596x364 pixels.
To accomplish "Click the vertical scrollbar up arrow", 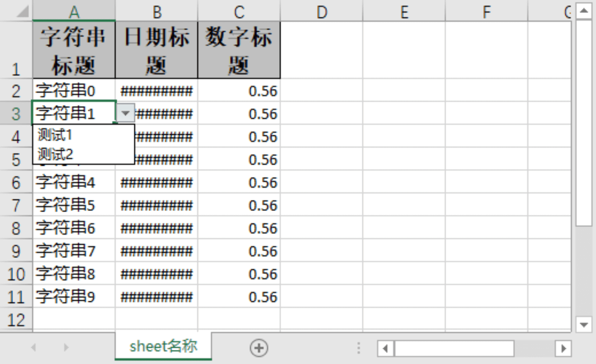I will 584,11.
